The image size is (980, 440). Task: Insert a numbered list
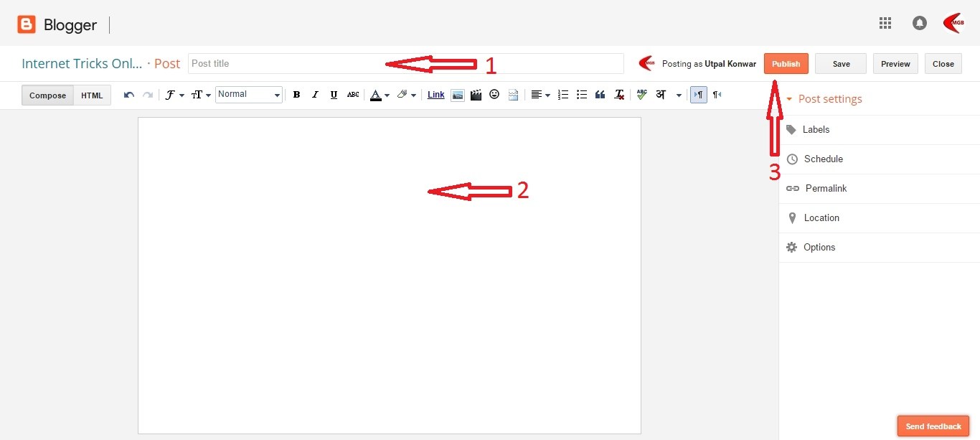pyautogui.click(x=563, y=95)
